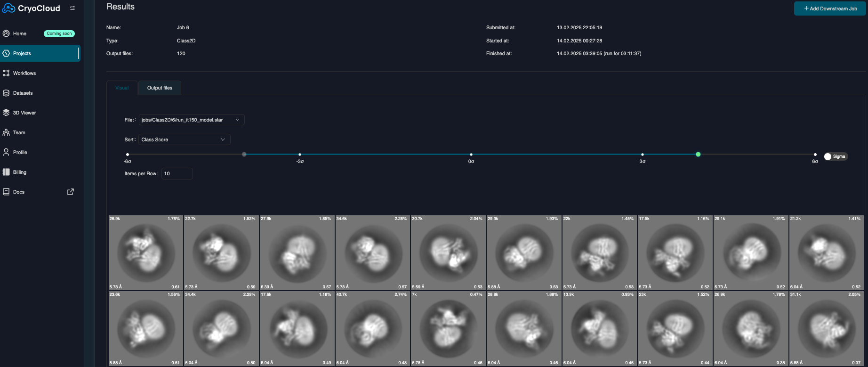Toggle the Sigma switch
Image resolution: width=868 pixels, height=367 pixels.
pos(828,156)
